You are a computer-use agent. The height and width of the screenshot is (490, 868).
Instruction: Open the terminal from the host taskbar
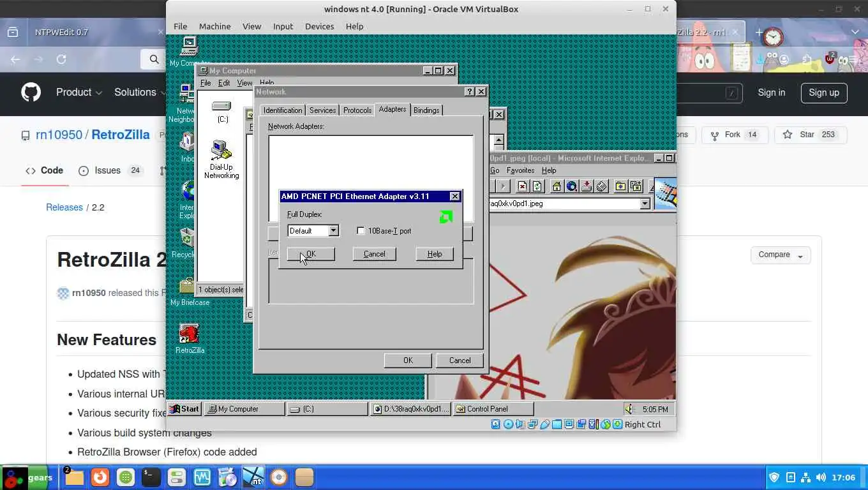click(x=151, y=477)
